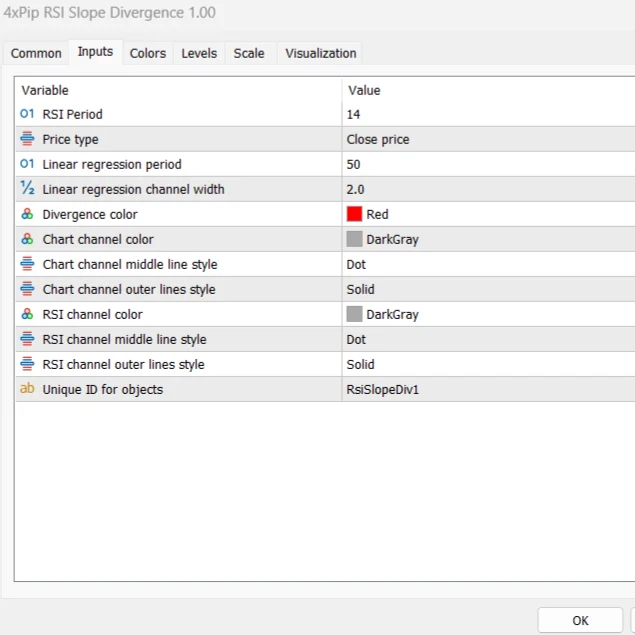Click the red Divergence color swatch
Image resolution: width=635 pixels, height=635 pixels.
(354, 214)
